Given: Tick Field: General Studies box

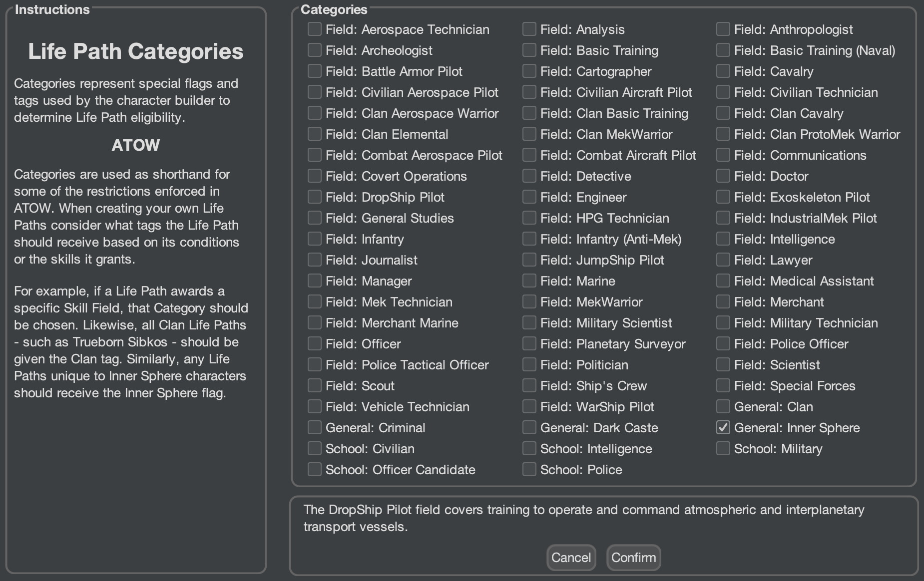Looking at the screenshot, I should point(315,218).
